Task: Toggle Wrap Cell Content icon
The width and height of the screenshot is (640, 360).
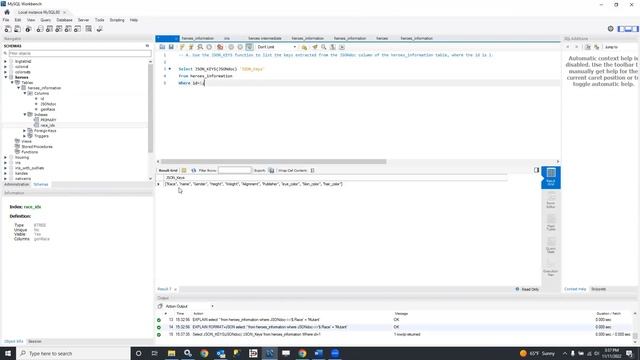Action: [312, 170]
